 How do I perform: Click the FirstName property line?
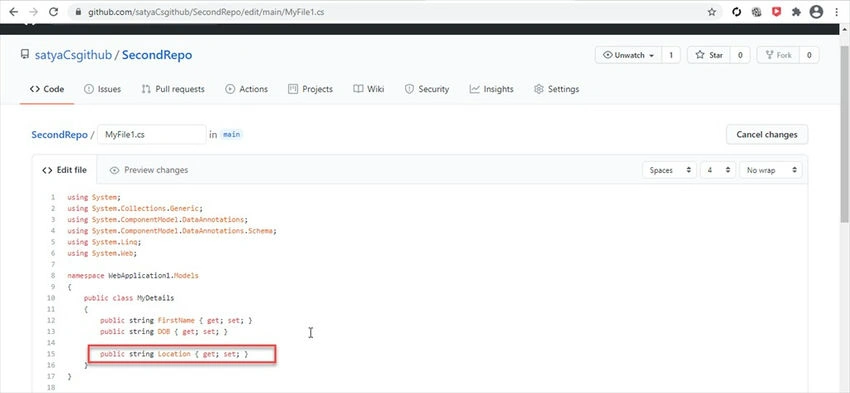(x=176, y=320)
